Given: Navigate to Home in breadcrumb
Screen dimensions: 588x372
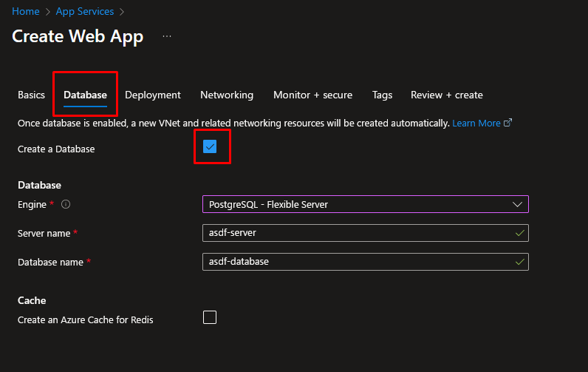Looking at the screenshot, I should pos(25,11).
